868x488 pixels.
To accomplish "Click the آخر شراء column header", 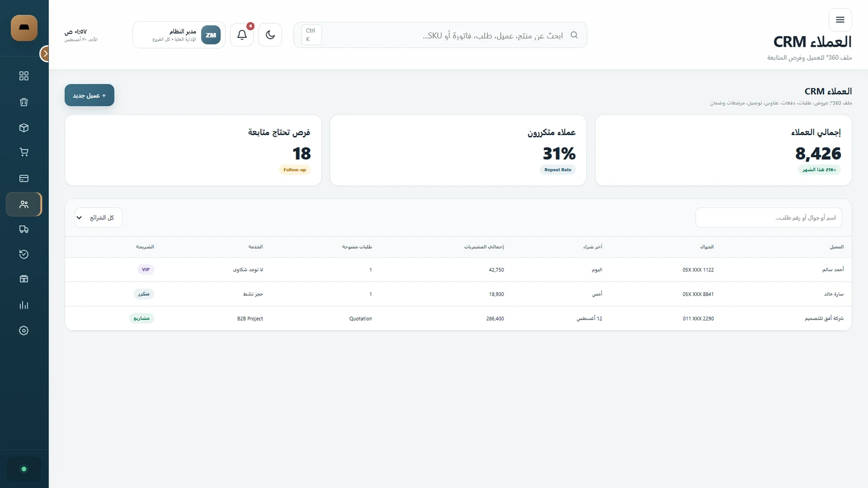I will (x=592, y=247).
